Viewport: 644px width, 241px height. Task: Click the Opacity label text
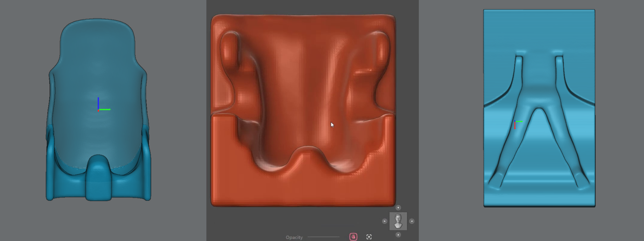[x=294, y=237]
